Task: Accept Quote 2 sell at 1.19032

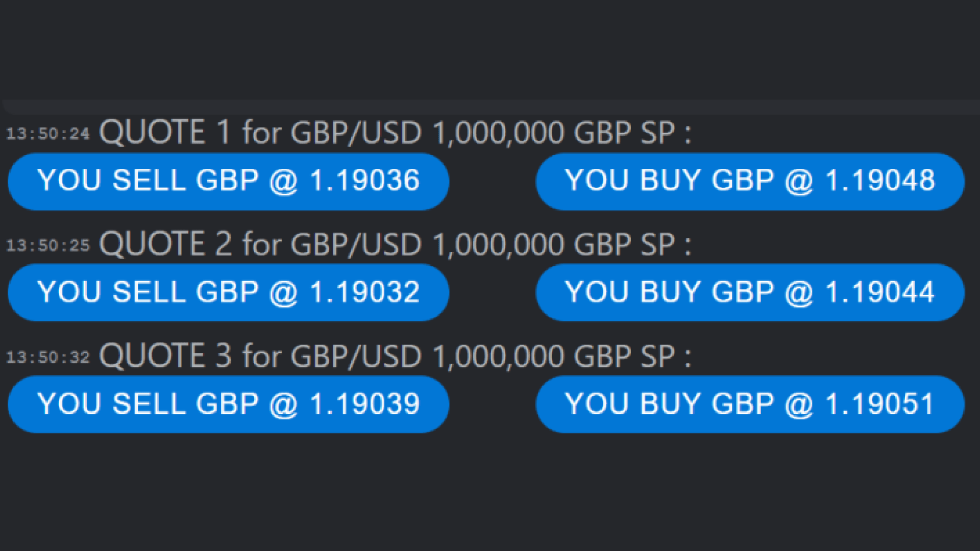Action: tap(228, 292)
